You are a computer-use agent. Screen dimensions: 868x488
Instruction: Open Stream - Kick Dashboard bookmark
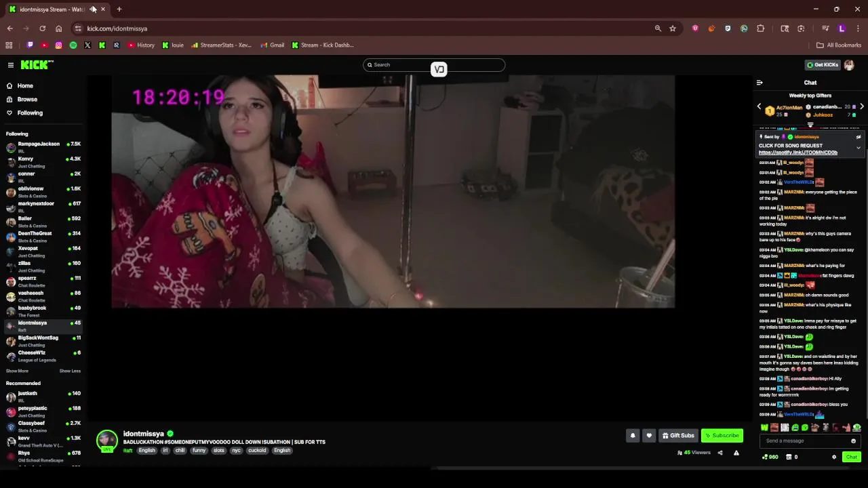[x=323, y=45]
